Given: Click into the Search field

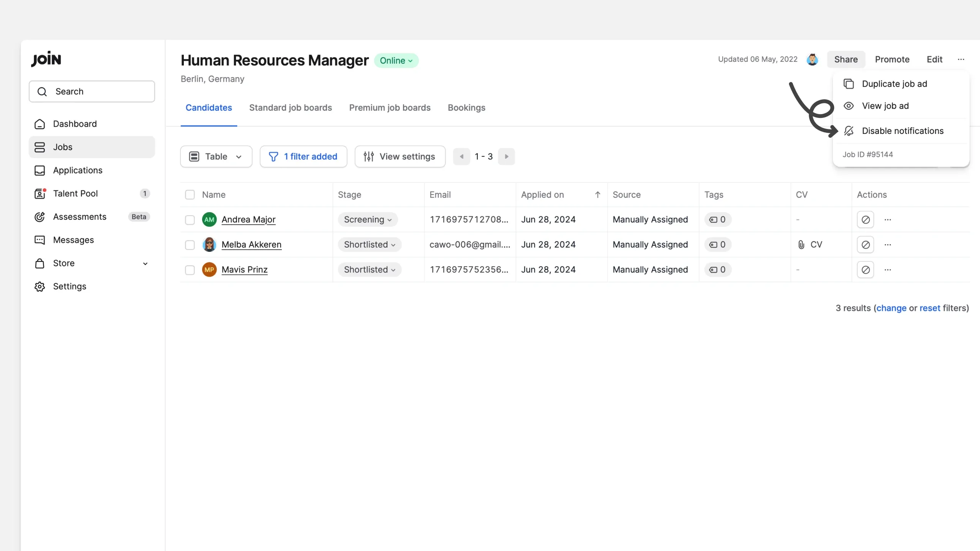Looking at the screenshot, I should tap(92, 92).
